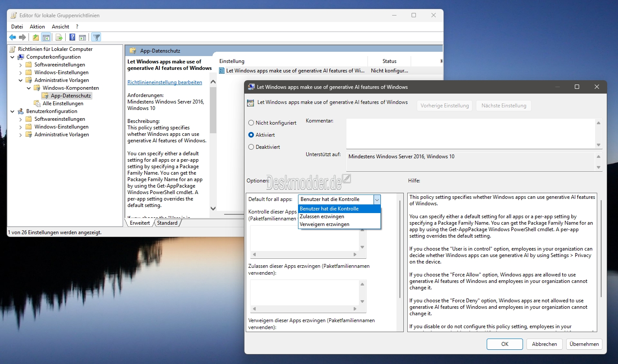Screen dimensions: 618x364
Task: Expand Windows-Einstellungen under Computerkonfiguration
Action: coord(21,72)
